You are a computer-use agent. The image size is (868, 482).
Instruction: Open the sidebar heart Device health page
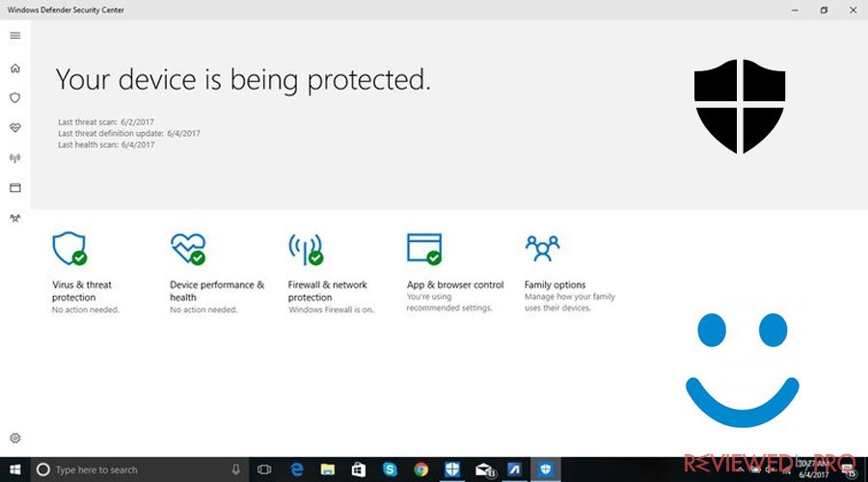[15, 128]
